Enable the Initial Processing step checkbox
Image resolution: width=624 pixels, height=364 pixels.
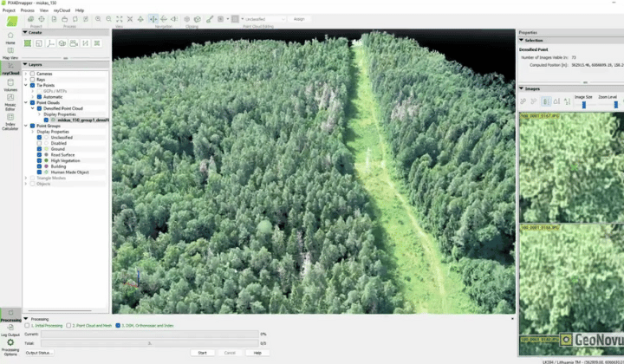(25, 325)
